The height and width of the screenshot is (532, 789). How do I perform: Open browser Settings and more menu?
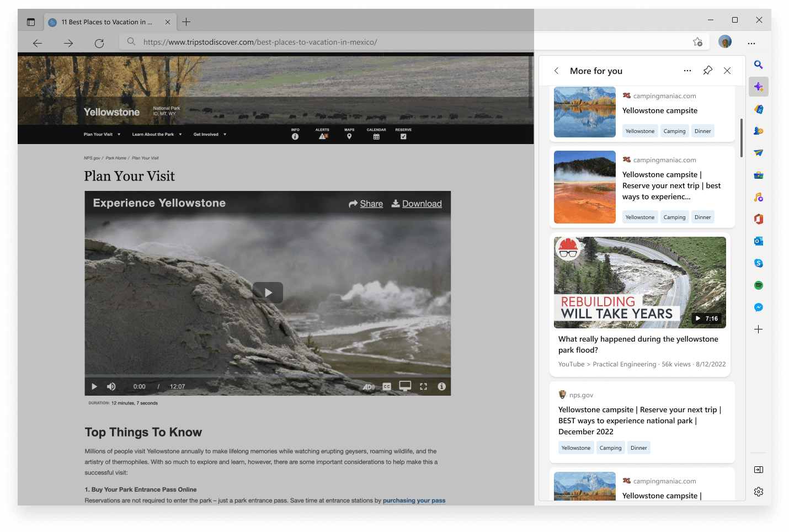(751, 43)
